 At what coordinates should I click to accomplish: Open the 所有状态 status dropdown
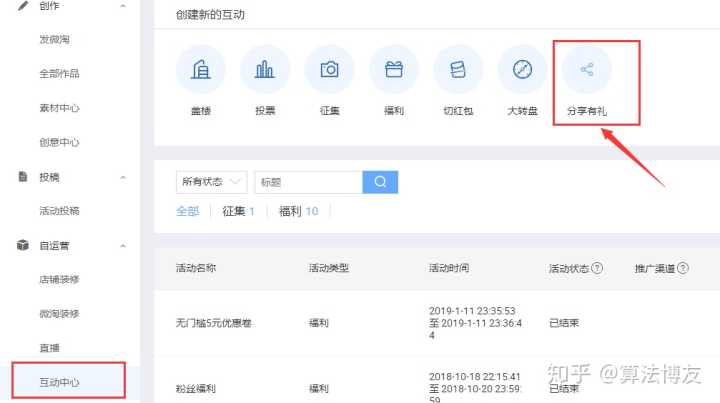(x=212, y=182)
